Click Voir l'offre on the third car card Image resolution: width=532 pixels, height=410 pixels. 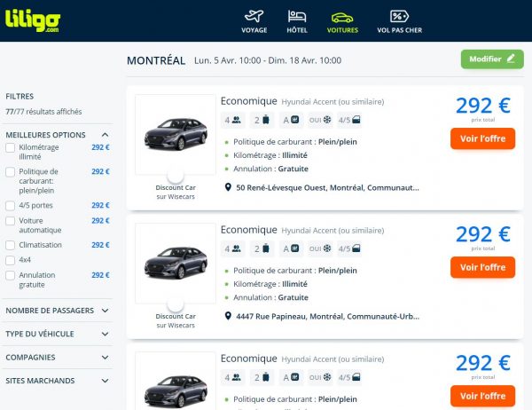tap(482, 396)
